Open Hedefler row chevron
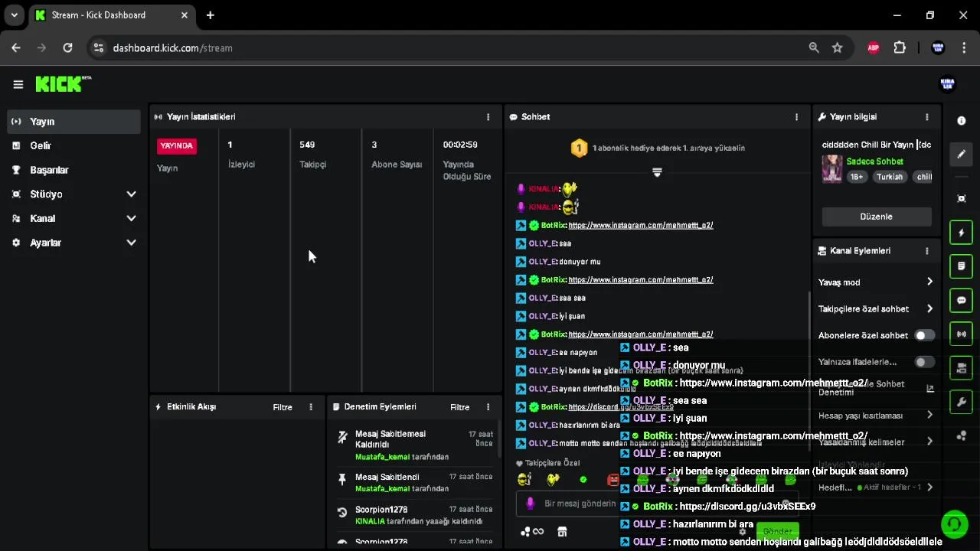The height and width of the screenshot is (551, 980). click(x=929, y=487)
